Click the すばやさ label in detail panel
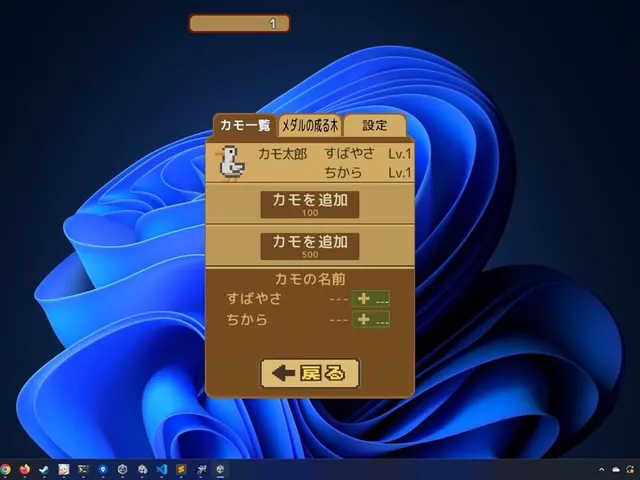 (254, 299)
